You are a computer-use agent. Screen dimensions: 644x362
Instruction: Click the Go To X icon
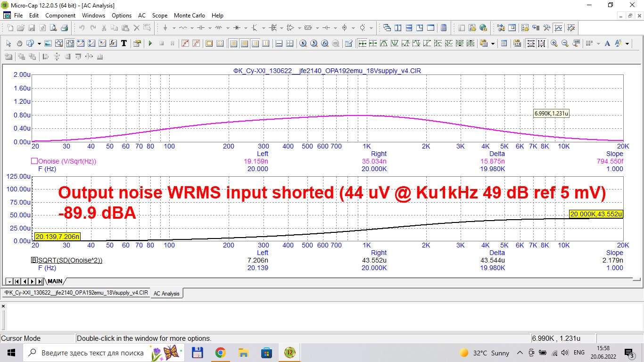(x=303, y=43)
